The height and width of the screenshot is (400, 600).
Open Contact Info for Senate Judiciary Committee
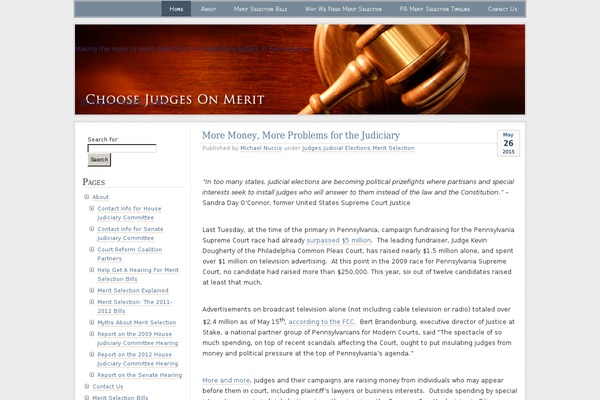[130, 233]
